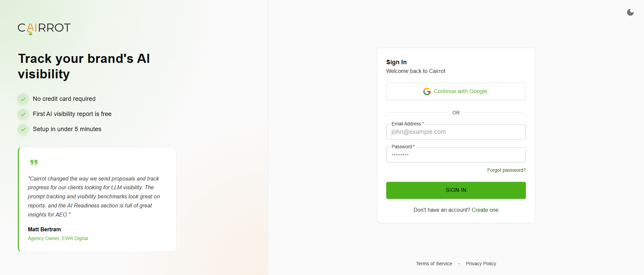Click the 'Agency Owner, EWR Digital' attribution link
This screenshot has height=275, width=644.
point(58,238)
